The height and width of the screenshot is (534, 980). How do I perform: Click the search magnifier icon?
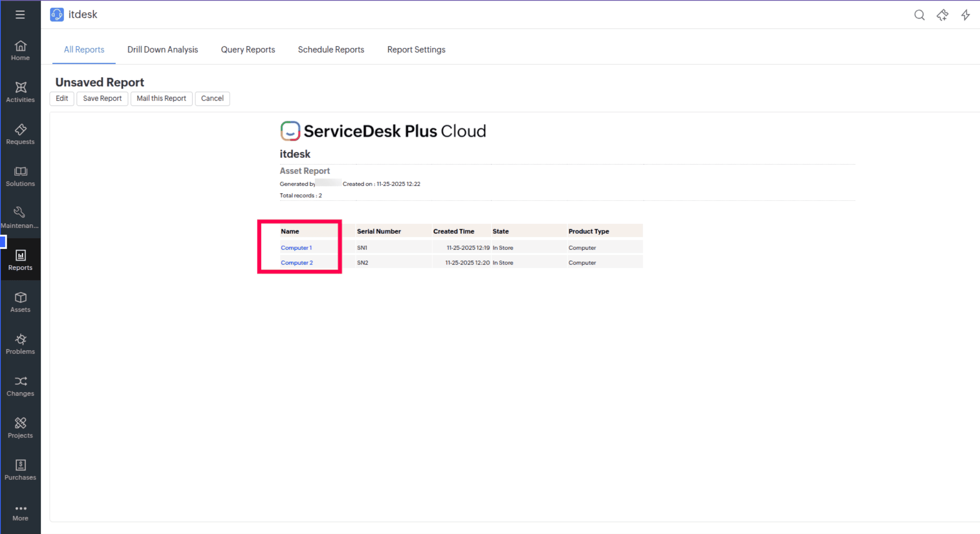[x=919, y=15]
